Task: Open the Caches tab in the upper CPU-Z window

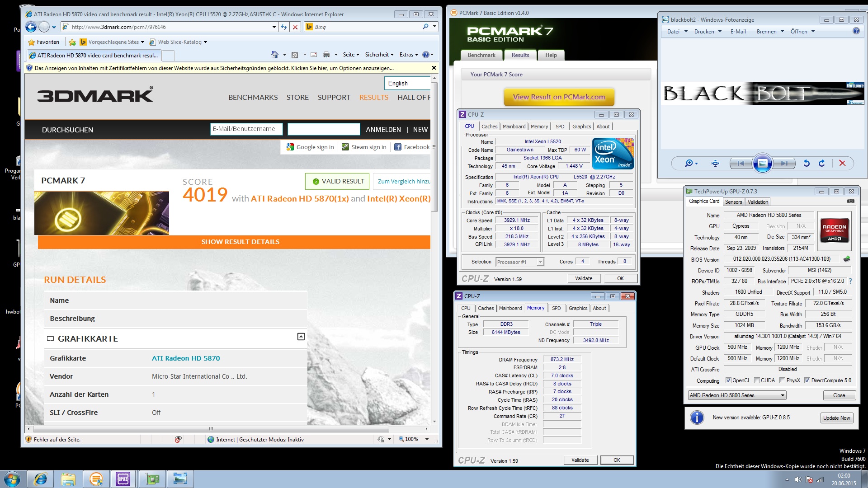Action: pos(489,127)
